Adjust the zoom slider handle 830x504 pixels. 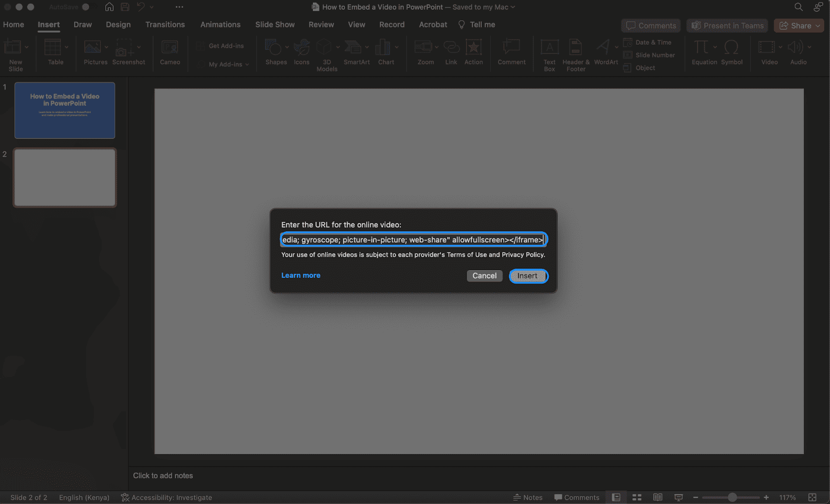(732, 497)
